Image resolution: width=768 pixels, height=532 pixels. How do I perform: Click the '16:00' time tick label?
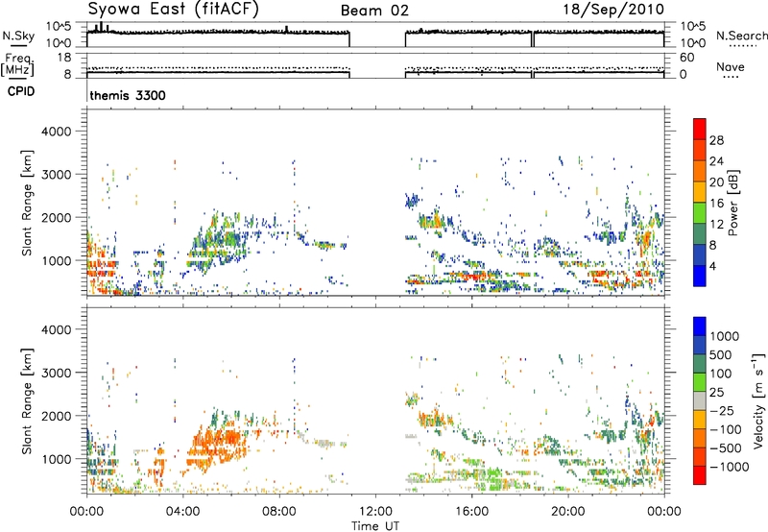471,512
